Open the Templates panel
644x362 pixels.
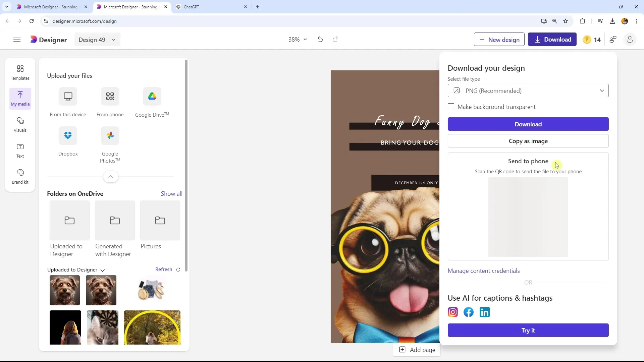pos(20,73)
